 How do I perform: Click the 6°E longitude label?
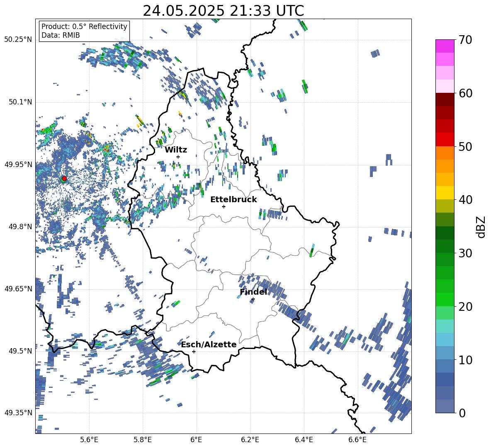[196, 440]
